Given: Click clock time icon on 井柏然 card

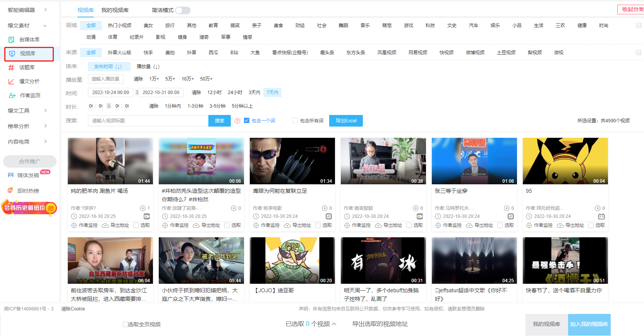Looking at the screenshot, I should tap(165, 216).
